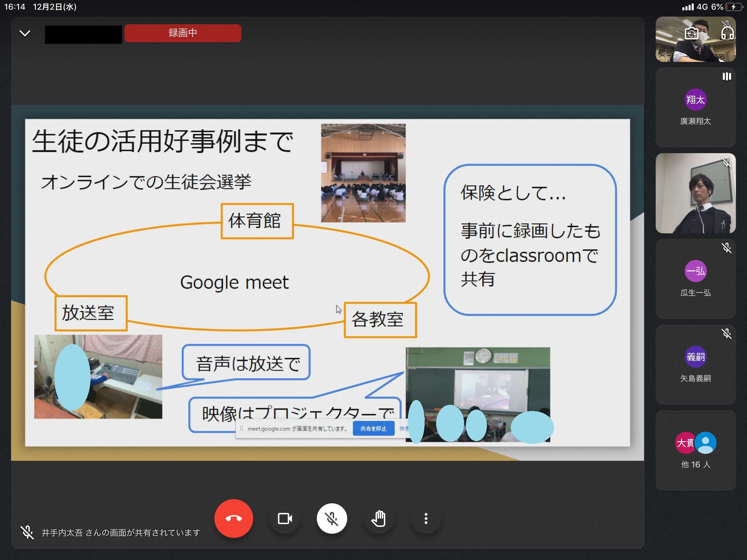Tap the 義嗣 avatar circle
This screenshot has height=560, width=747.
pos(695,357)
